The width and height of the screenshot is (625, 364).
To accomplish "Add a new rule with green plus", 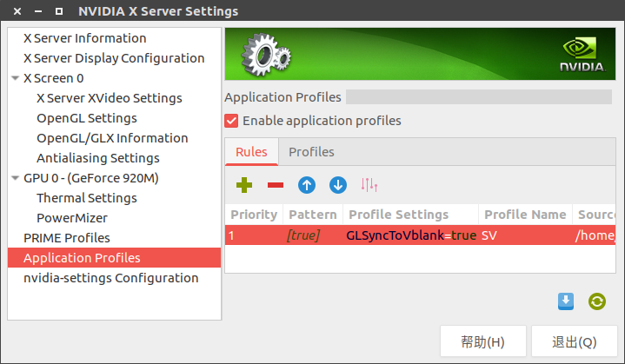I will click(x=244, y=185).
